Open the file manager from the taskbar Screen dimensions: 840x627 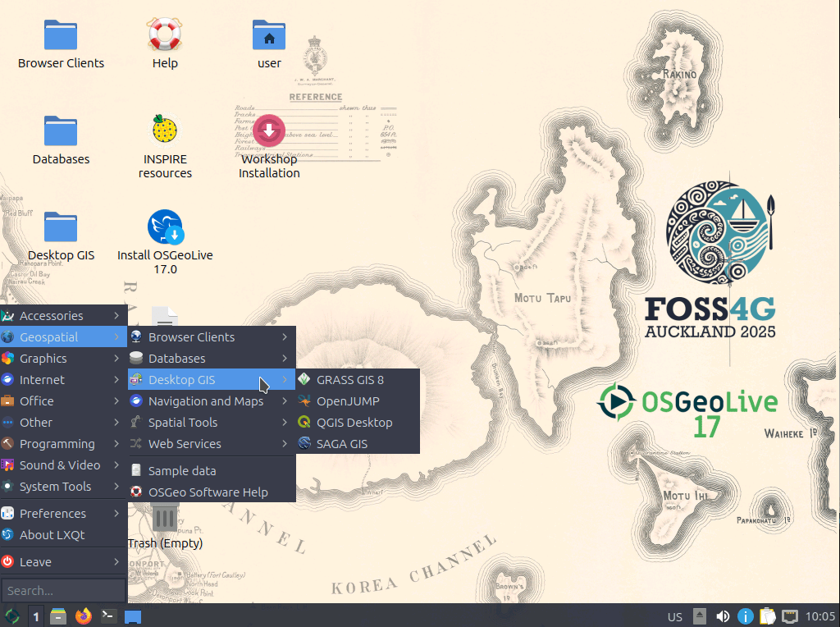click(58, 616)
